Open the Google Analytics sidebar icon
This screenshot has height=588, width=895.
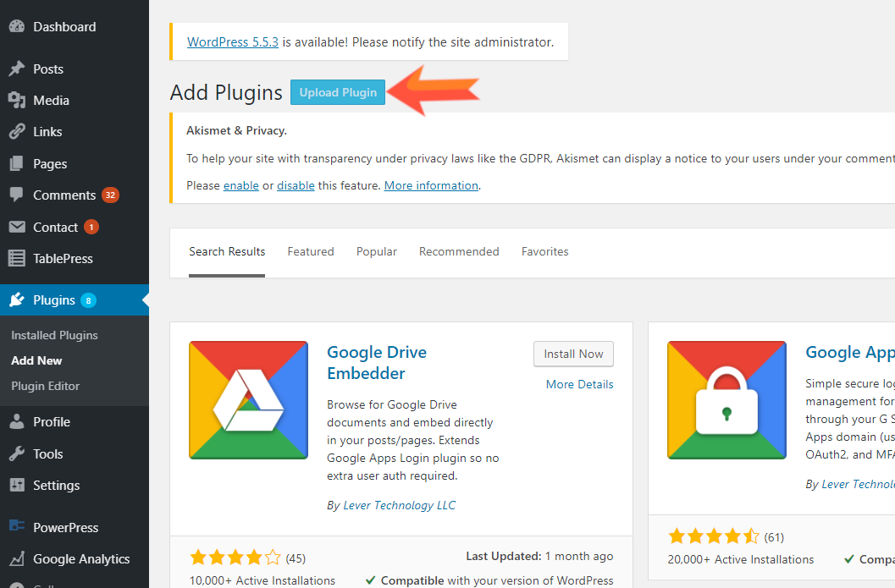(x=18, y=558)
